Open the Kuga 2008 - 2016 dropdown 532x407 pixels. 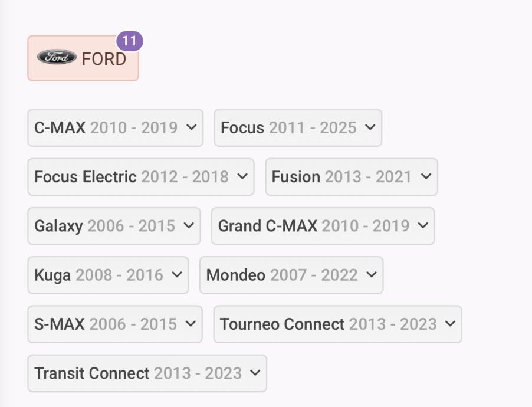coord(108,275)
